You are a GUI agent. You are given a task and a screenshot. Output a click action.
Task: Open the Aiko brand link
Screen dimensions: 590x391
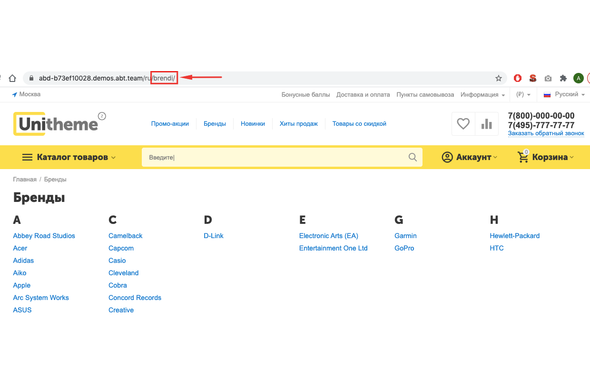click(20, 273)
